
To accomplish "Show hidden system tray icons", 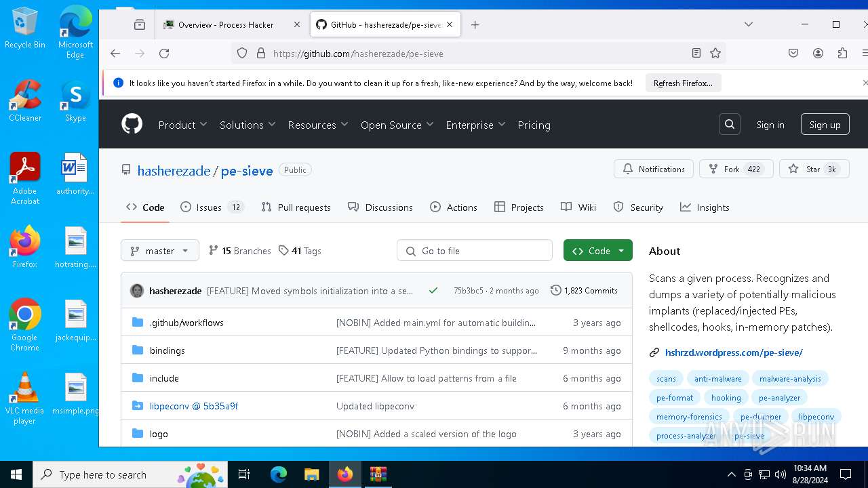I will coord(731,474).
